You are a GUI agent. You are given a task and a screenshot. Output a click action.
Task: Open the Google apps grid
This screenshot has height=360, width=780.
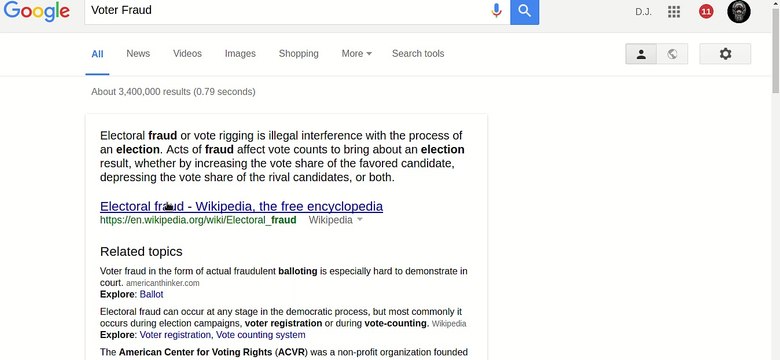click(x=674, y=11)
